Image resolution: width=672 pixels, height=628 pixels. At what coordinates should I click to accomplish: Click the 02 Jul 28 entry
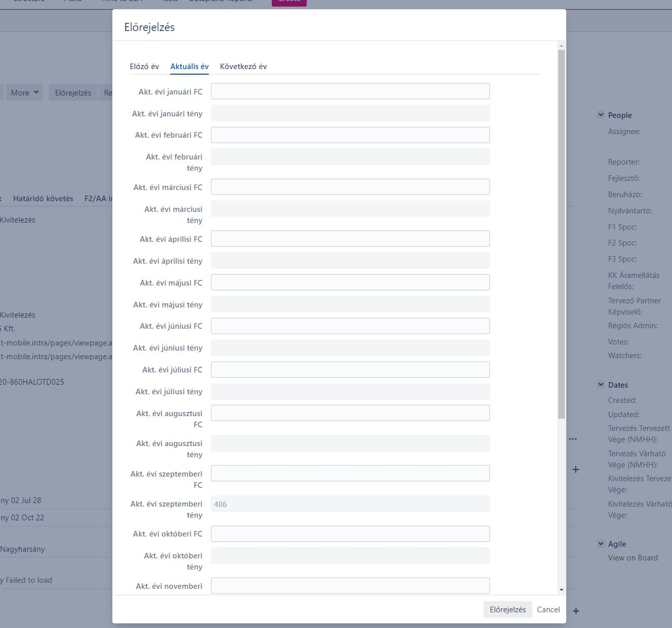(26, 500)
